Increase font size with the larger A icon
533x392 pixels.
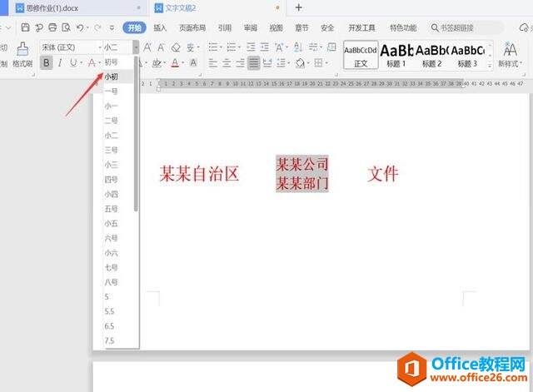[147, 47]
